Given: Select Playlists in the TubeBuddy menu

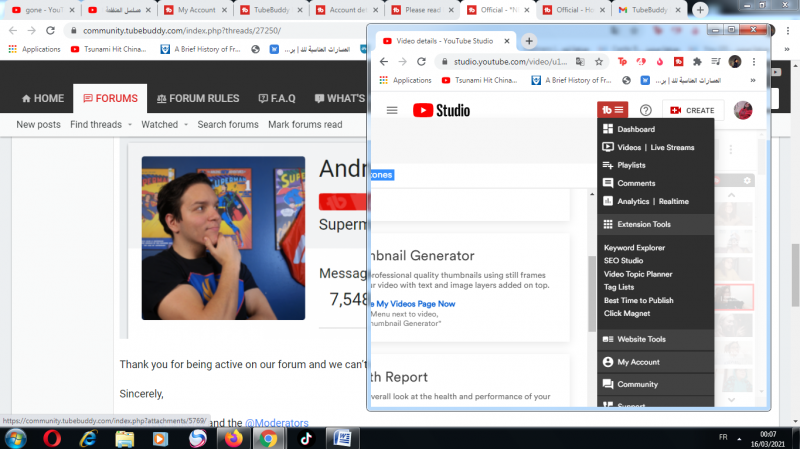Looking at the screenshot, I should point(631,165).
